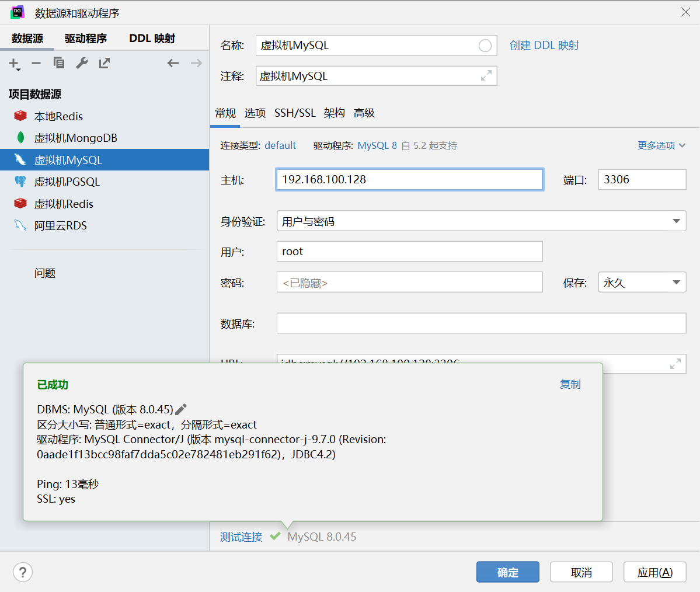700x592 pixels.
Task: Click the 测试连接 link
Action: 241,537
